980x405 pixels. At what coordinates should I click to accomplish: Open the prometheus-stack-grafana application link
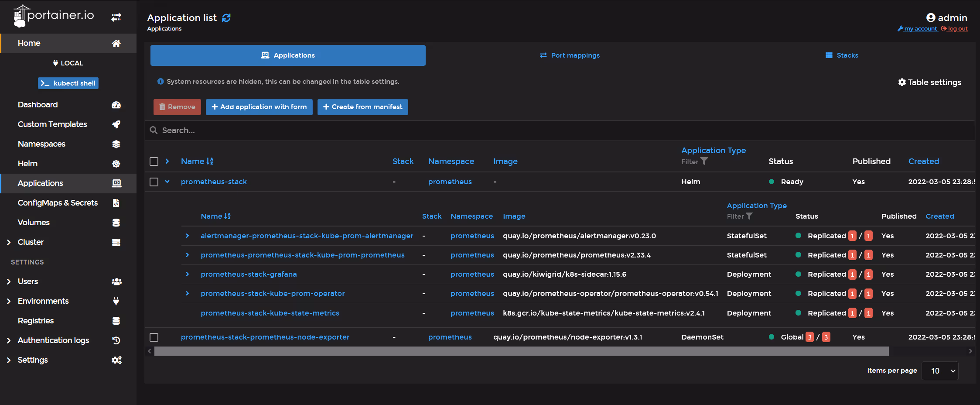pos(249,274)
